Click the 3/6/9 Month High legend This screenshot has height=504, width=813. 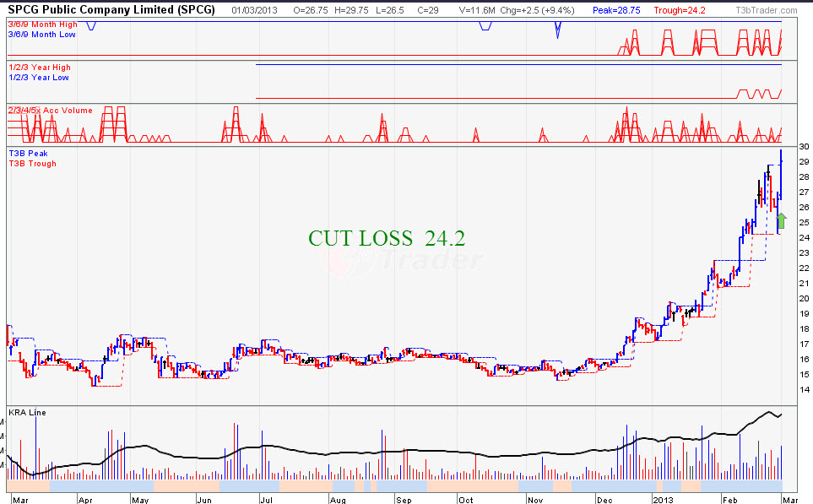(42, 24)
